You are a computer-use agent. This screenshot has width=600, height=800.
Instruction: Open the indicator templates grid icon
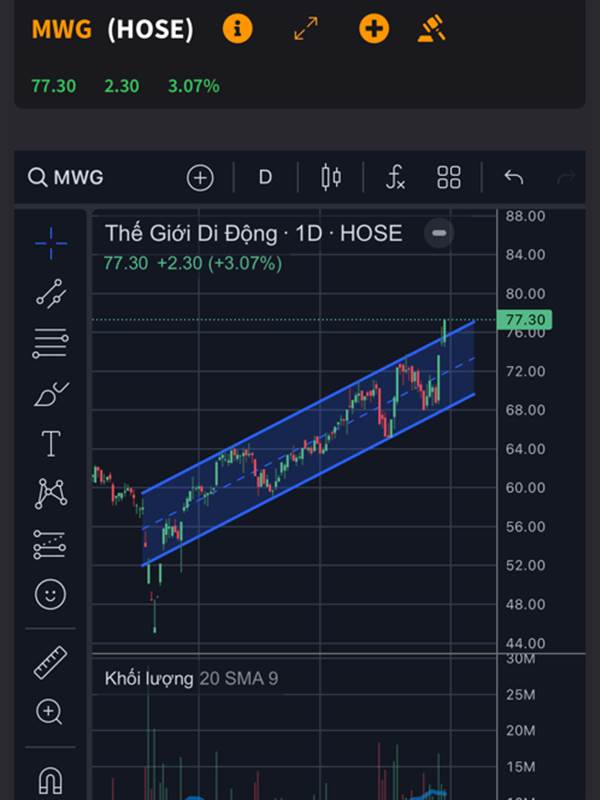click(449, 178)
